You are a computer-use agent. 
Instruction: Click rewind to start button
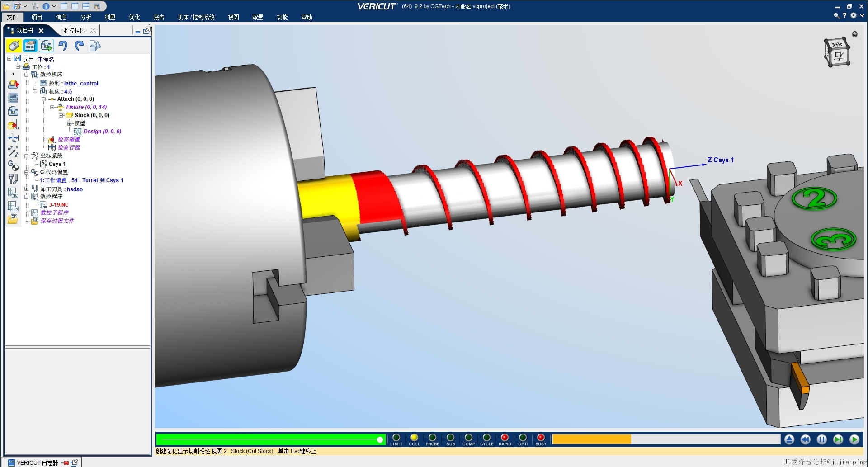[x=806, y=439]
